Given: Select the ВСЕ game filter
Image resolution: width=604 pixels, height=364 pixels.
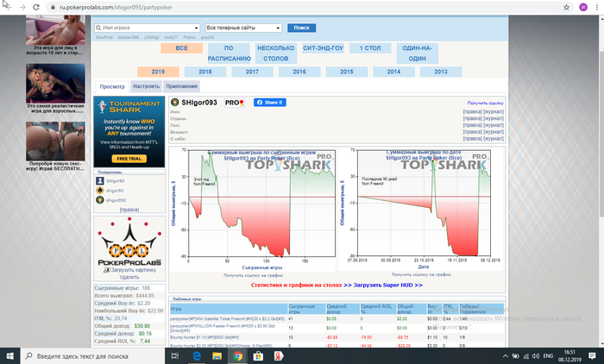Looking at the screenshot, I should [182, 48].
